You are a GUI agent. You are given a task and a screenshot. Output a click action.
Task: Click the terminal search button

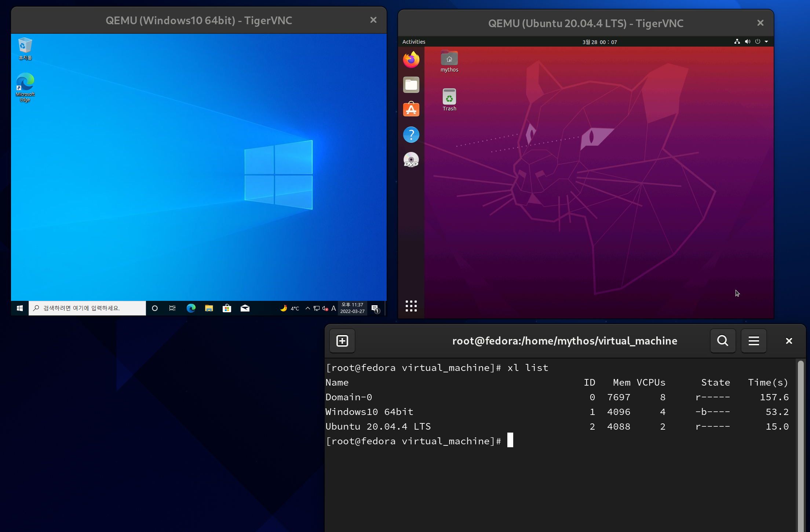click(x=723, y=341)
